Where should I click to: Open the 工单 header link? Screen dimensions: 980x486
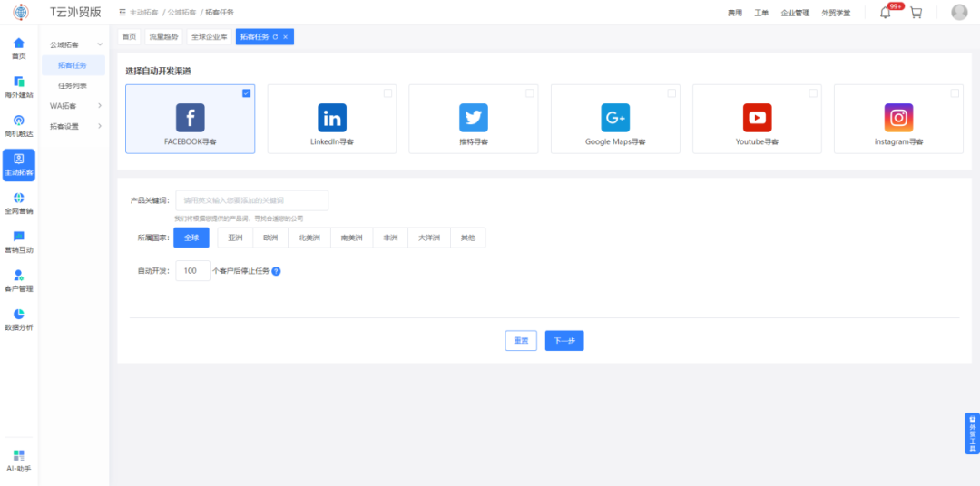[x=761, y=13]
